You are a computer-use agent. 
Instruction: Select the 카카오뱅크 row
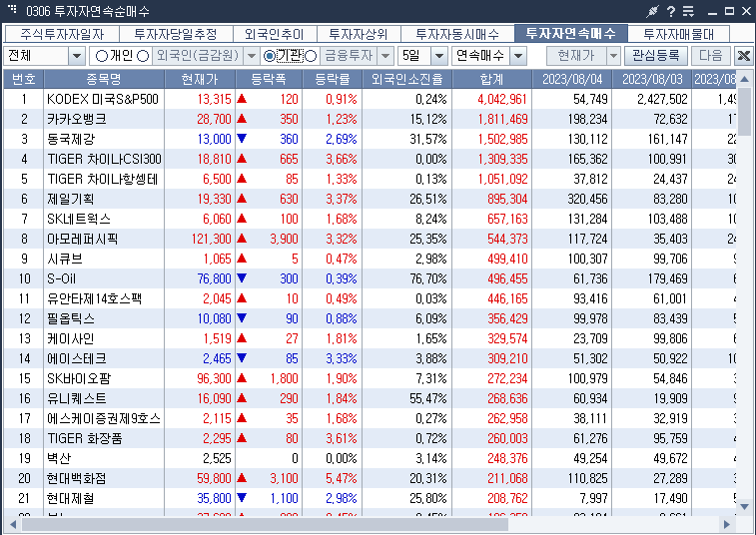[370, 119]
